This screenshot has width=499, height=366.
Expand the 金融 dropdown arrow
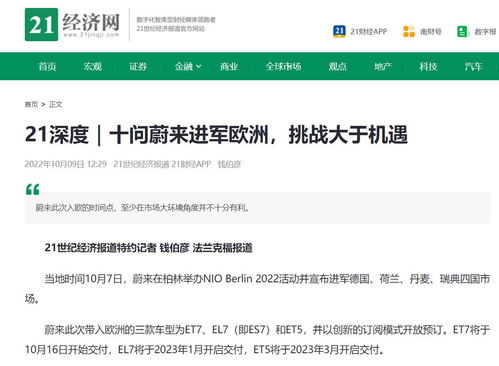click(x=198, y=66)
